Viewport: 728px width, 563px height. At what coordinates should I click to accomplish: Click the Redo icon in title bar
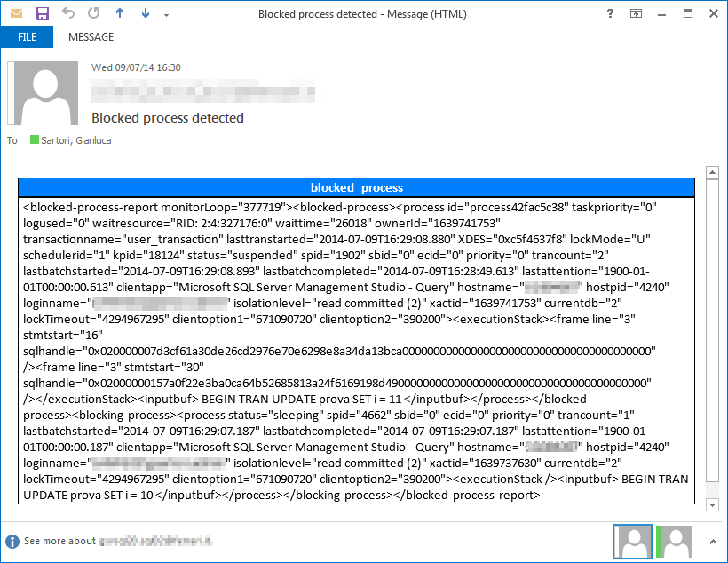click(94, 14)
